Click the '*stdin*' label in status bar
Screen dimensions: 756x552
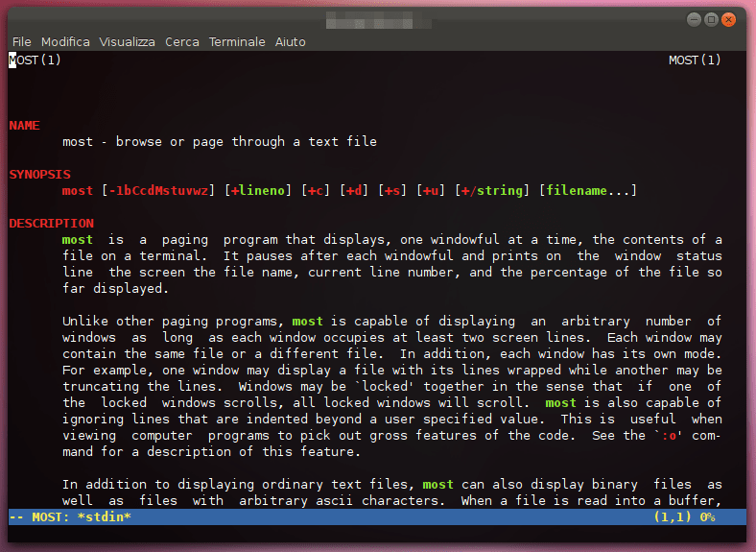point(105,517)
